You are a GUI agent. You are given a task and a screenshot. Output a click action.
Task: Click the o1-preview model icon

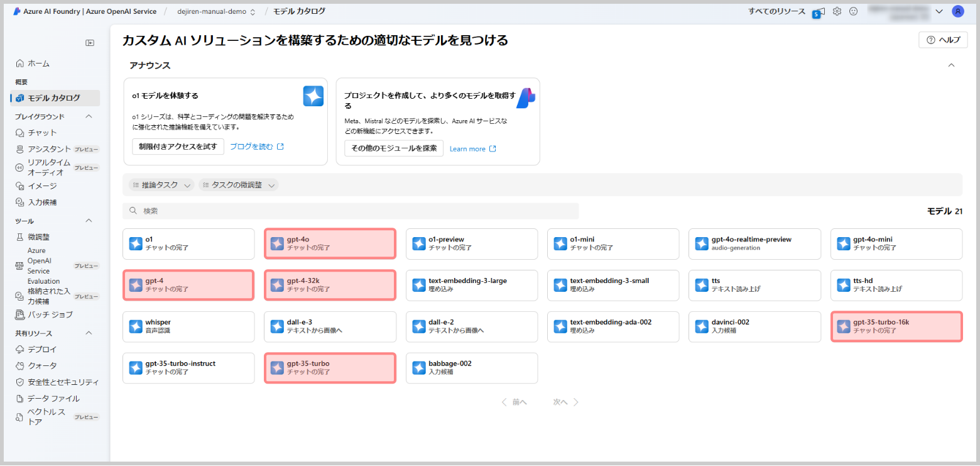pos(419,243)
